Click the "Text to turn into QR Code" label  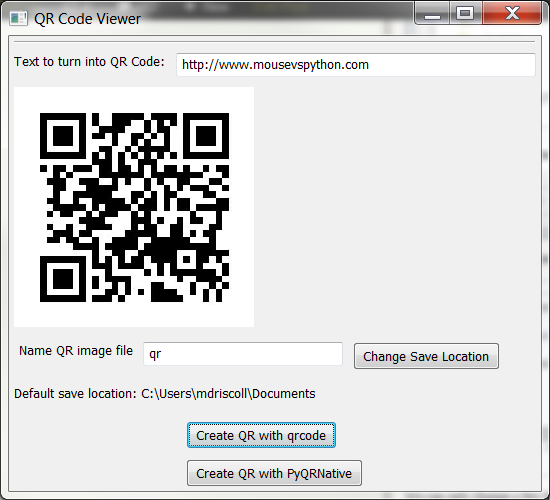[x=89, y=62]
